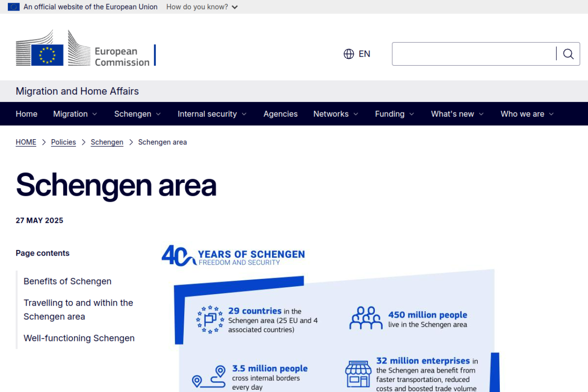Click the shop storefront enterprises icon
This screenshot has height=392, width=588.
(358, 374)
